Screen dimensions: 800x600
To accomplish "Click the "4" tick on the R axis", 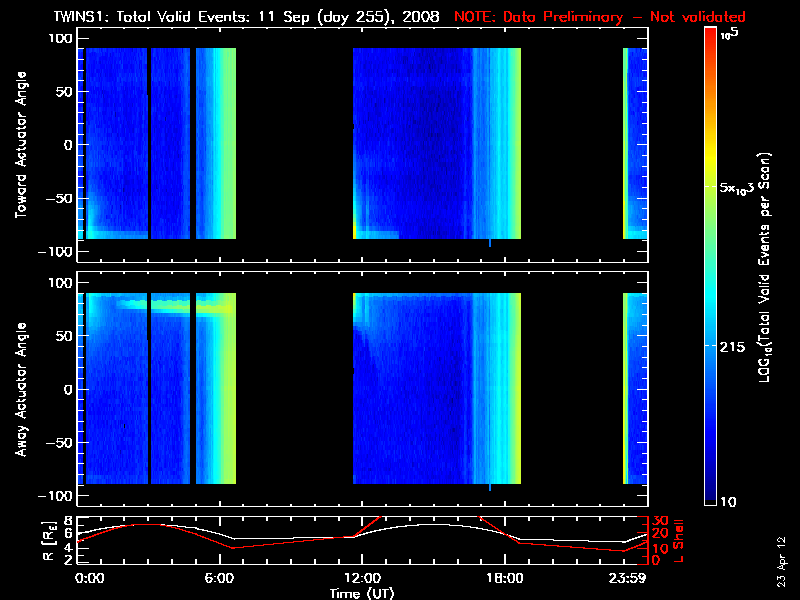I will (69, 547).
